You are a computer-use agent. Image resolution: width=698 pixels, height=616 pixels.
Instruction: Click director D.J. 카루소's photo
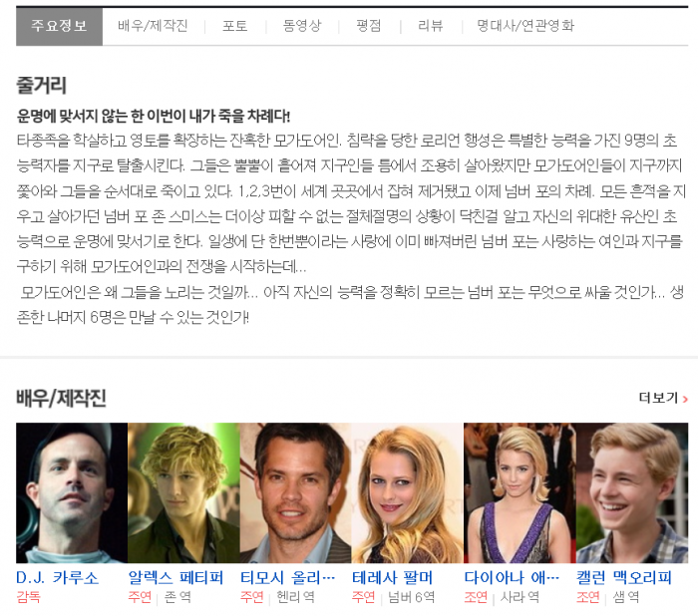pos(71,492)
